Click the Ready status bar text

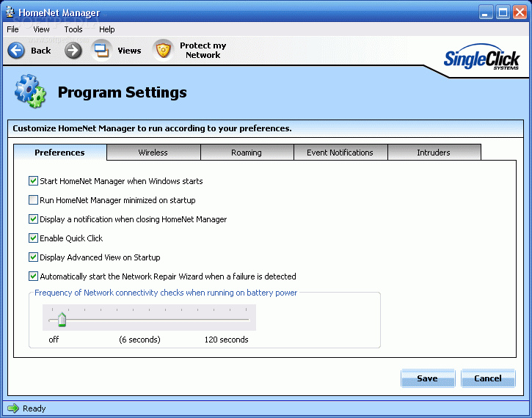(x=34, y=408)
